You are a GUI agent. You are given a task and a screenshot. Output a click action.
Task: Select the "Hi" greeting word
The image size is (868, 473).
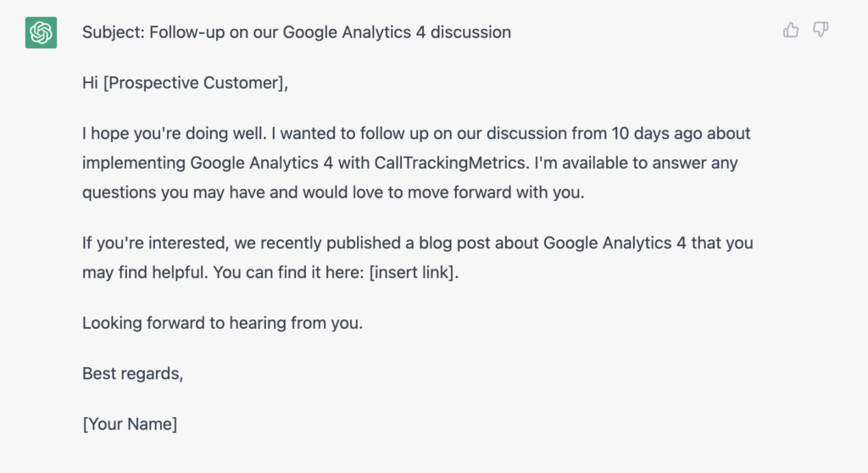[x=90, y=83]
